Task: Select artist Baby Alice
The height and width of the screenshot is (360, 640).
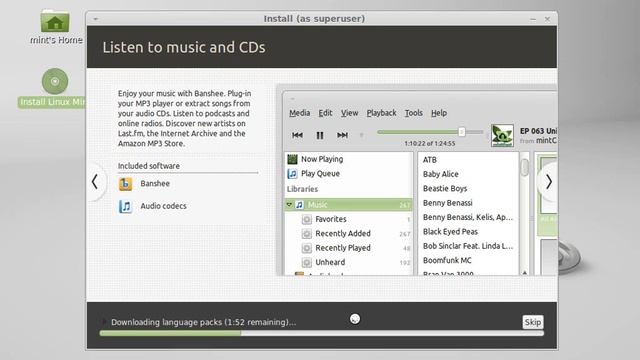Action: point(441,174)
